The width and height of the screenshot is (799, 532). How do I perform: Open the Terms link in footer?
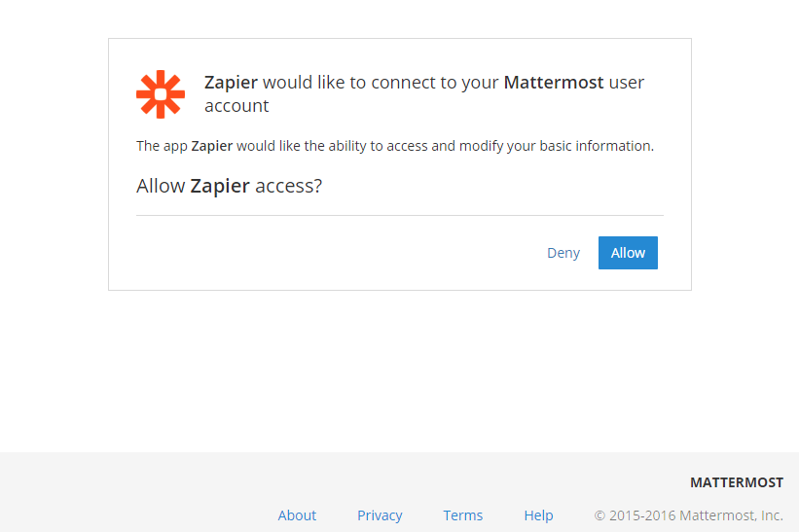[462, 515]
